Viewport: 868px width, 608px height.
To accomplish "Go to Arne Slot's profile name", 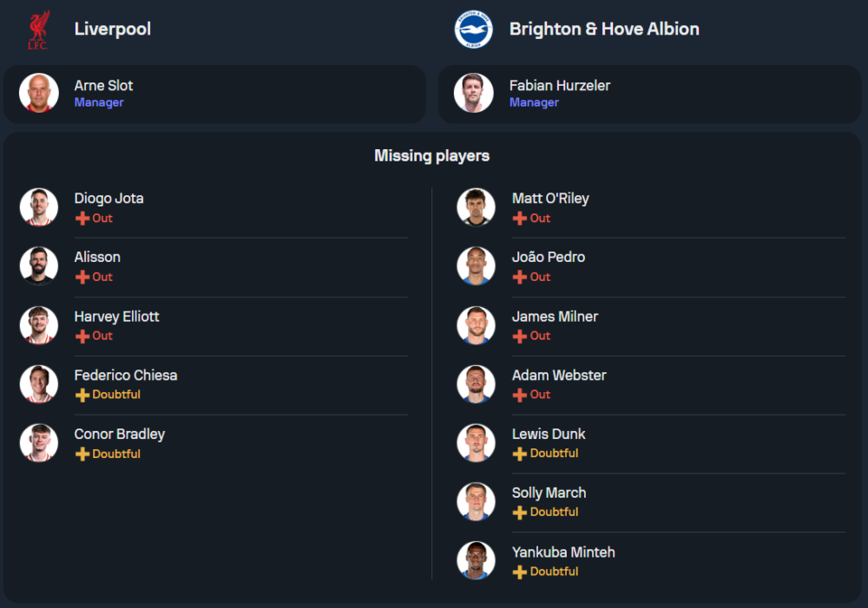I will pos(103,85).
